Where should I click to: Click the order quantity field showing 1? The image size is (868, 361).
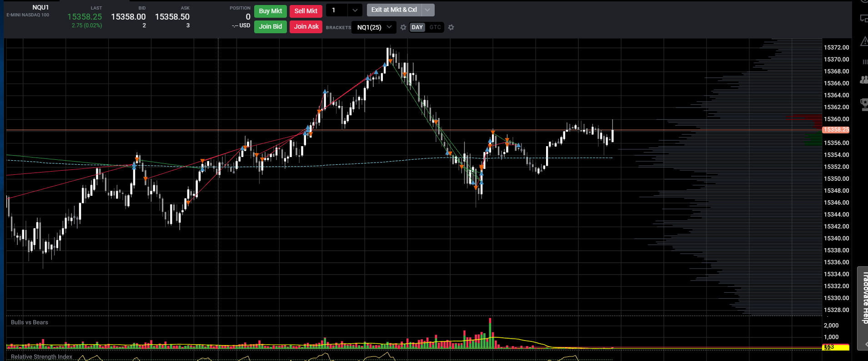pos(337,10)
